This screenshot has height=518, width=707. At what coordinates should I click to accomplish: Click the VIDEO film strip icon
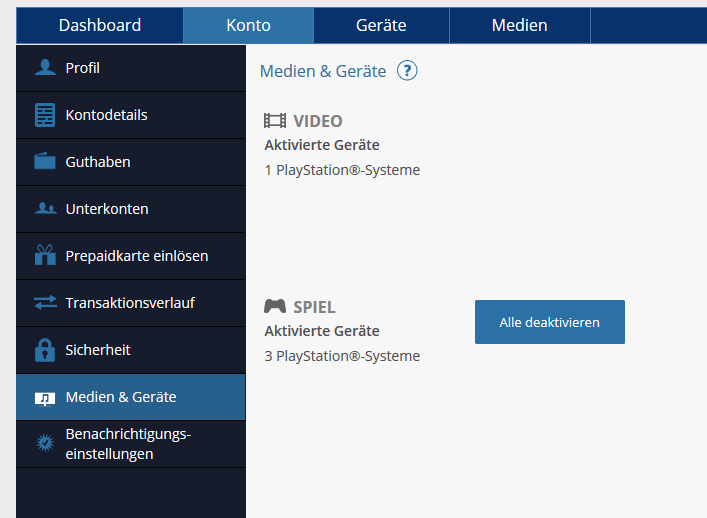pyautogui.click(x=275, y=121)
